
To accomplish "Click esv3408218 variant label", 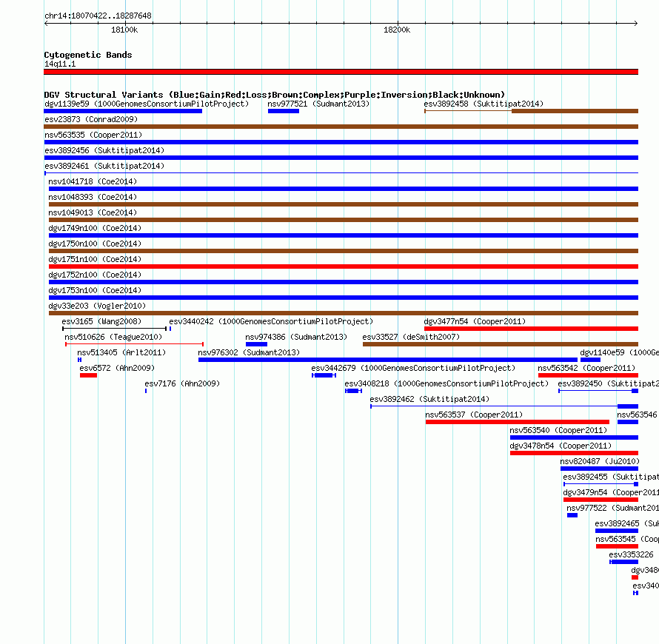I will coord(446,383).
